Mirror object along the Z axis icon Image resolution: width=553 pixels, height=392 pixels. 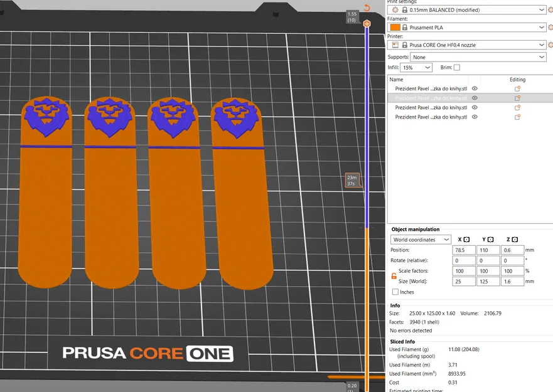click(x=515, y=240)
